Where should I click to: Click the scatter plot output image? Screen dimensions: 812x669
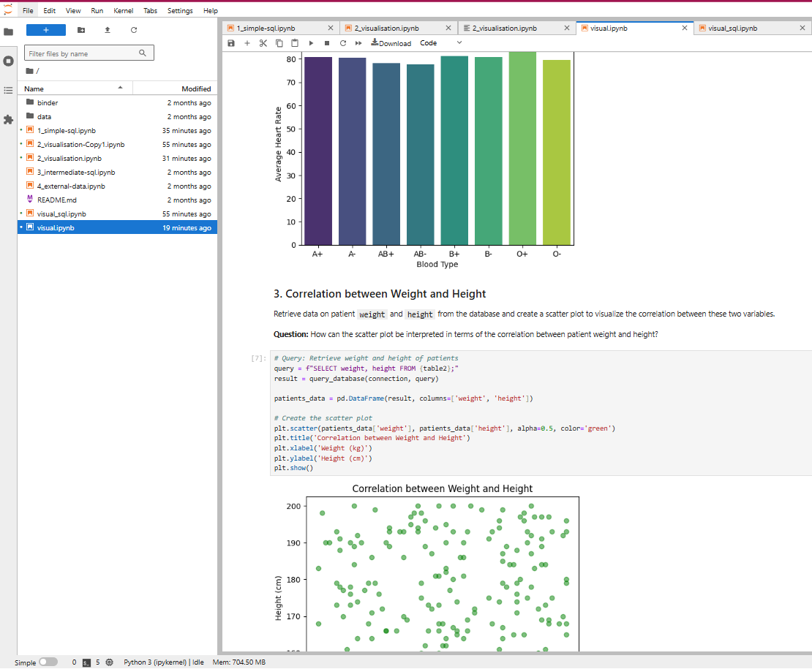pyautogui.click(x=427, y=567)
